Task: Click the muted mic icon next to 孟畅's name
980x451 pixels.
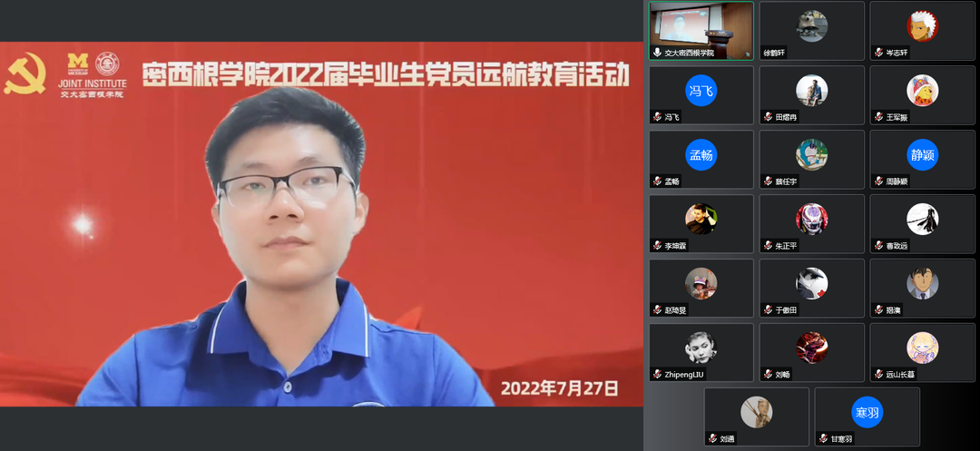Action: point(658,181)
